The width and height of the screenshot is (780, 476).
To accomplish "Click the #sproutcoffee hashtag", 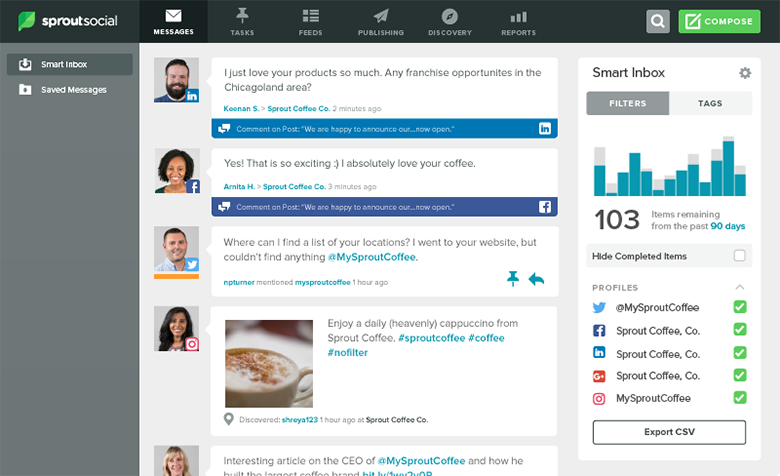I will (x=431, y=338).
